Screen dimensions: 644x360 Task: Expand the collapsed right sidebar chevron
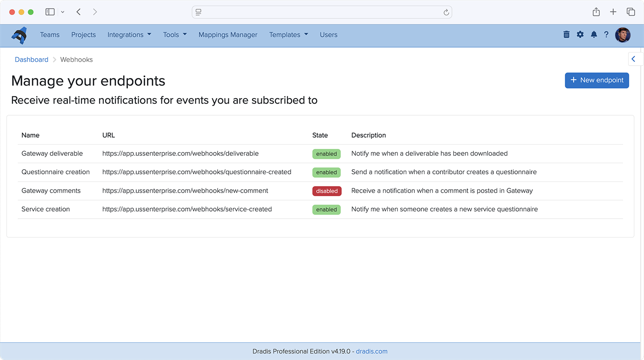633,59
